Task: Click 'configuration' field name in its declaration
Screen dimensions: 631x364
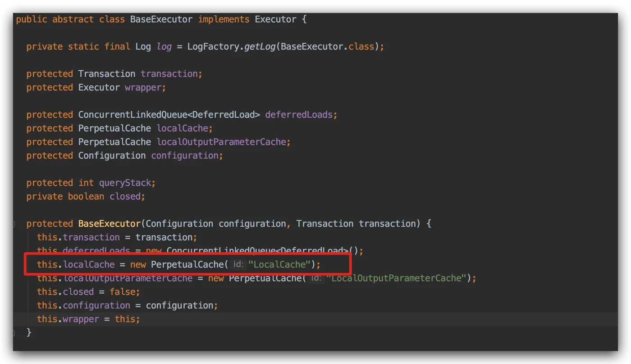Action: coord(184,155)
